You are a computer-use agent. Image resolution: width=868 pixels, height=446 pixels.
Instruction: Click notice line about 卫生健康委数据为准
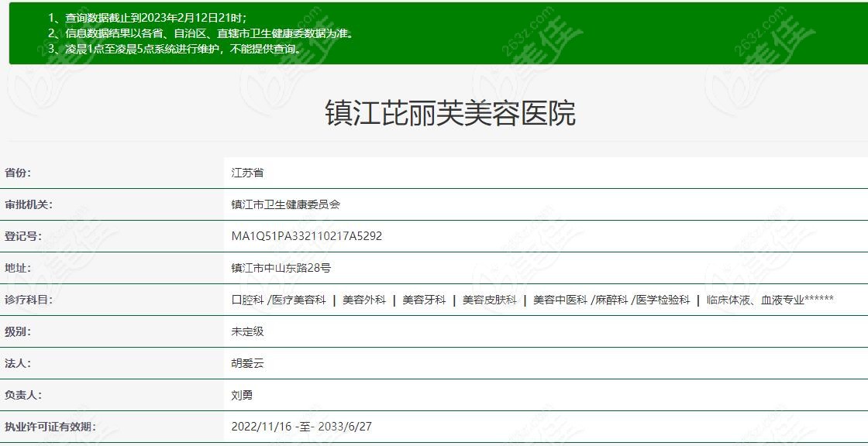(201, 33)
